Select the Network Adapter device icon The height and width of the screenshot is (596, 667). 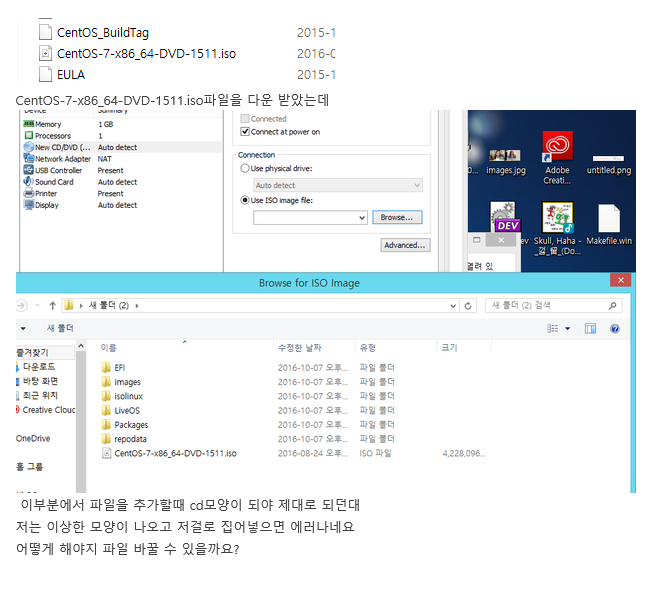[29, 158]
